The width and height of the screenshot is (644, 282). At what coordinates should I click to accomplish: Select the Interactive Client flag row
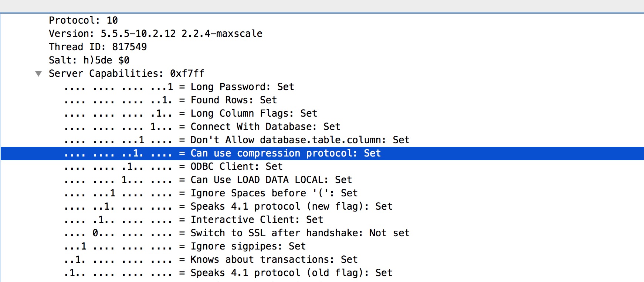coord(257,220)
